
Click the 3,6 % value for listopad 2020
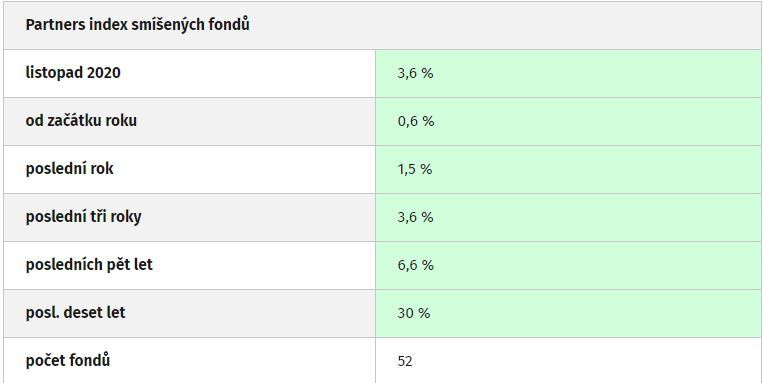click(415, 73)
